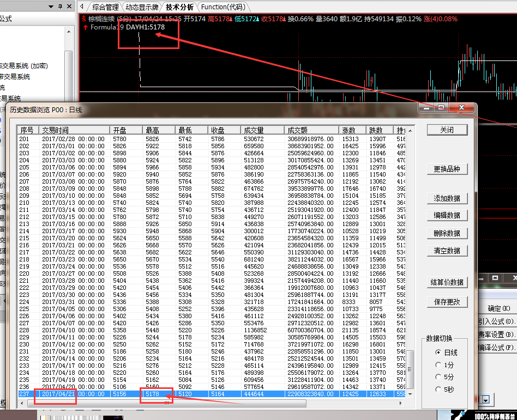This screenshot has height=420, width=517.
Task: Click the 交易时间 column header
Action: pos(74,130)
